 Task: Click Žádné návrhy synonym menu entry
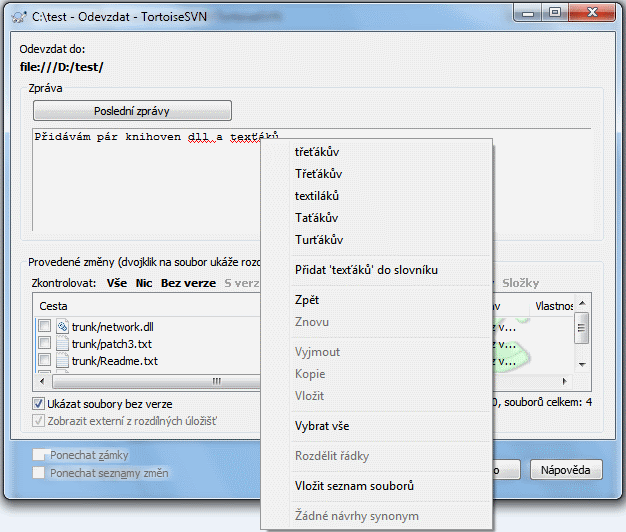(376, 516)
